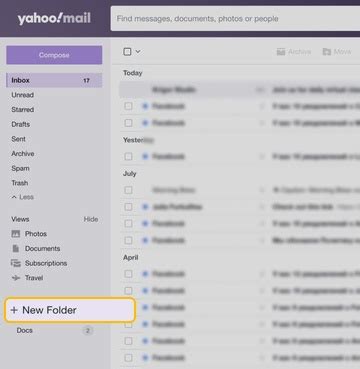Open the Trash folder
360x369 pixels.
coord(20,183)
